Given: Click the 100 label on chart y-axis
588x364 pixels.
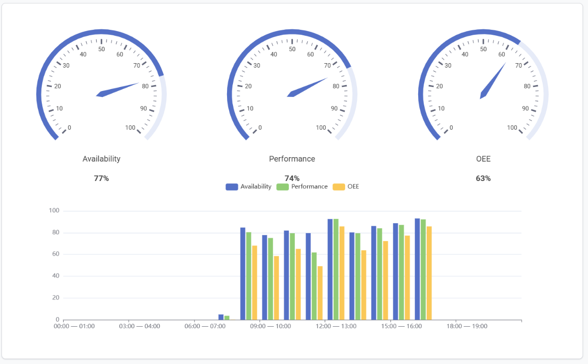Looking at the screenshot, I should pos(54,210).
